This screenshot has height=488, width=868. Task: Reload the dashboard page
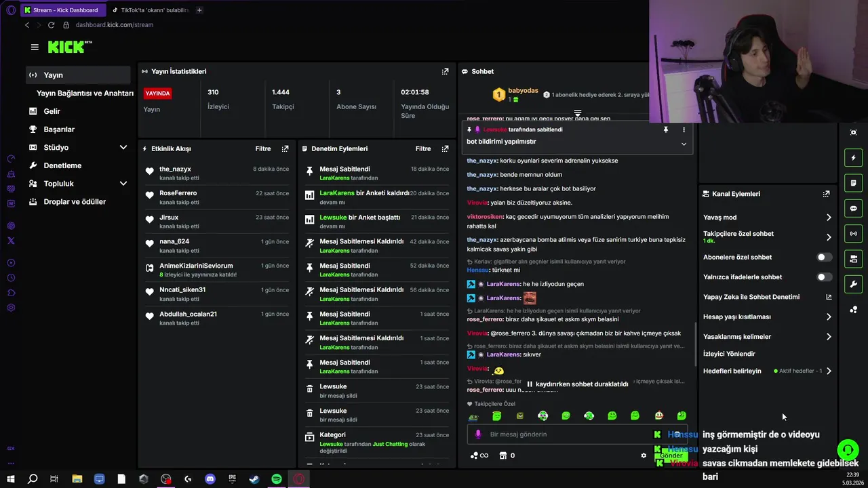point(51,25)
